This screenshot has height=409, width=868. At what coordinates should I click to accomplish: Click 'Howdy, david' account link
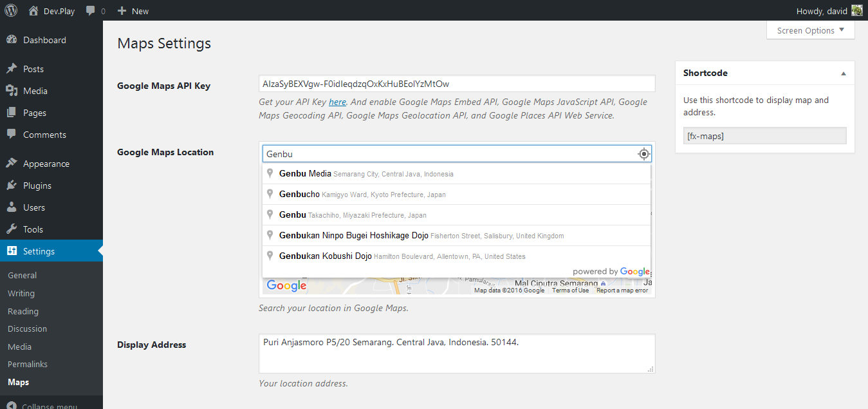822,11
